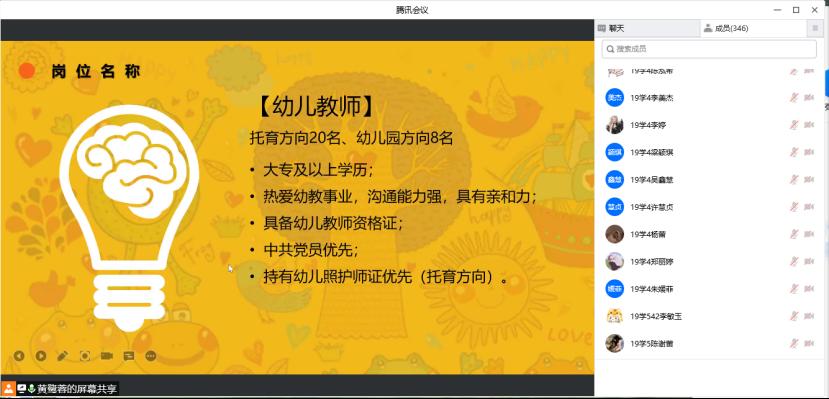Toggle camera icon for 19学4李婷
This screenshot has width=829, height=399.
(x=809, y=125)
